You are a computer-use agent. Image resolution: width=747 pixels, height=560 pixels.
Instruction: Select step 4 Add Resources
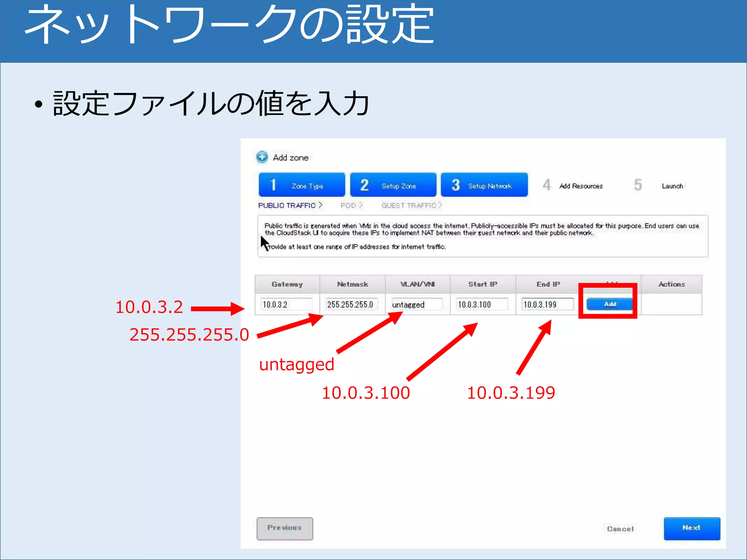[573, 186]
